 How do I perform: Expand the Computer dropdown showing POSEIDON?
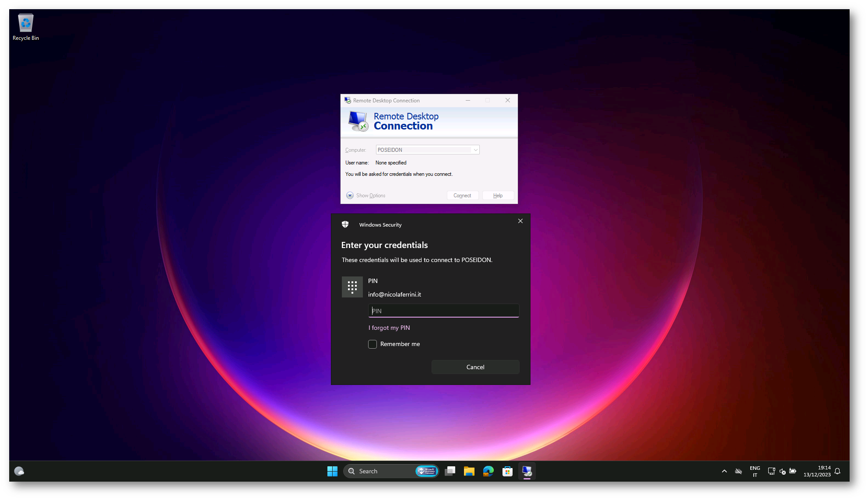click(475, 150)
